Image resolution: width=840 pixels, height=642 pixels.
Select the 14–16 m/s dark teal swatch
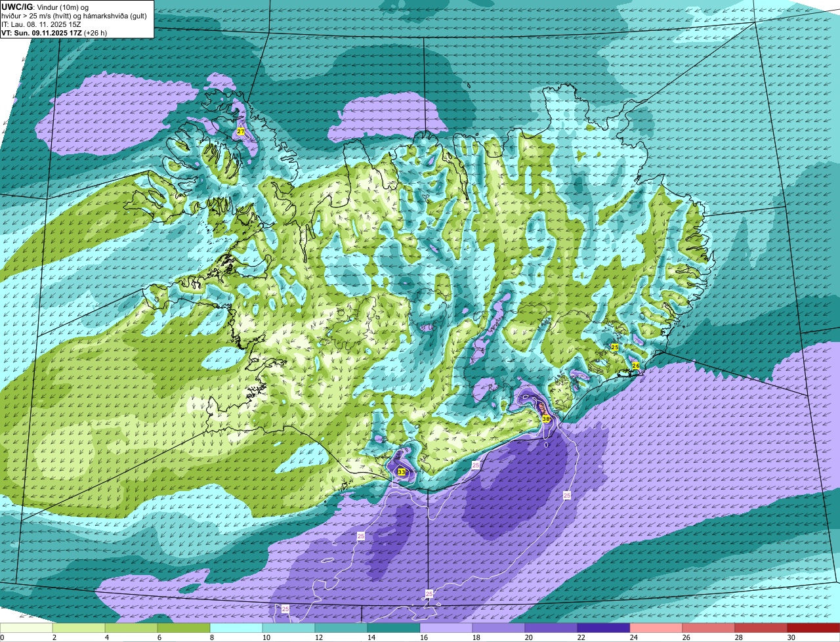click(x=394, y=628)
